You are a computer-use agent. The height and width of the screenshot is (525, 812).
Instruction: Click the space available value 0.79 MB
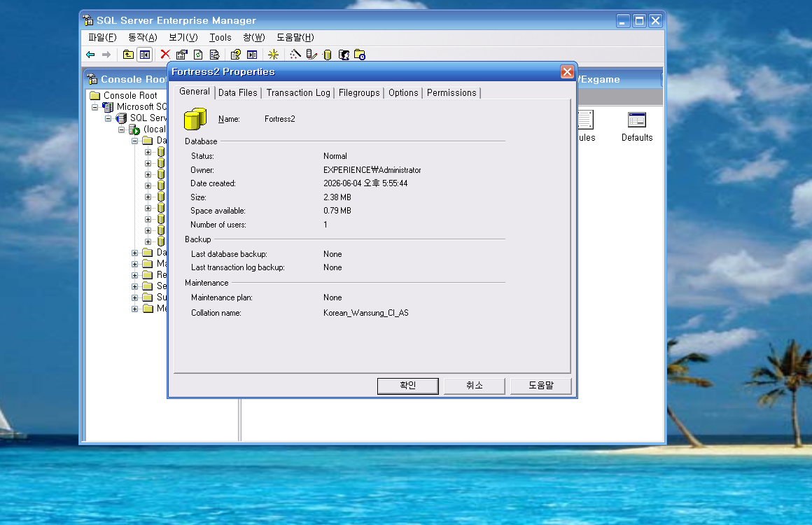pyautogui.click(x=337, y=211)
